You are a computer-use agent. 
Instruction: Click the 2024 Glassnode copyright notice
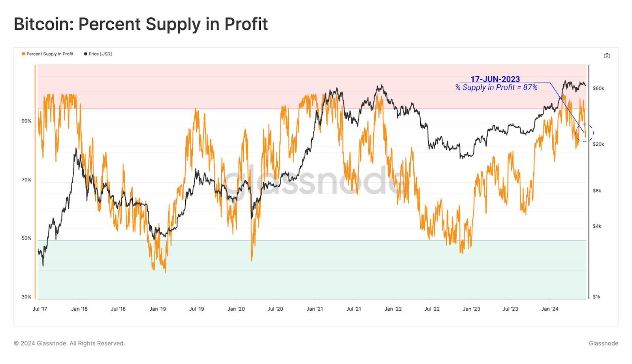coord(70,343)
